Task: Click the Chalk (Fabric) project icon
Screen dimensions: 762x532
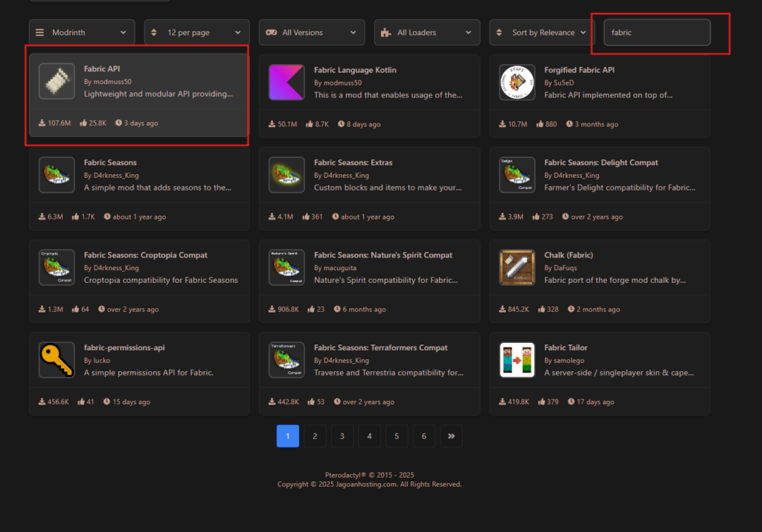Action: 517,266
